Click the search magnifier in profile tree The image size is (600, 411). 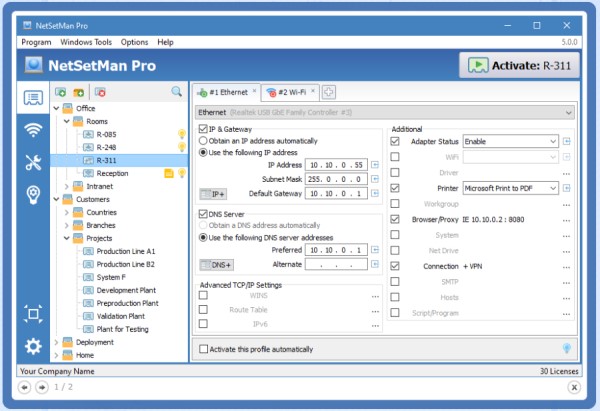[x=176, y=91]
